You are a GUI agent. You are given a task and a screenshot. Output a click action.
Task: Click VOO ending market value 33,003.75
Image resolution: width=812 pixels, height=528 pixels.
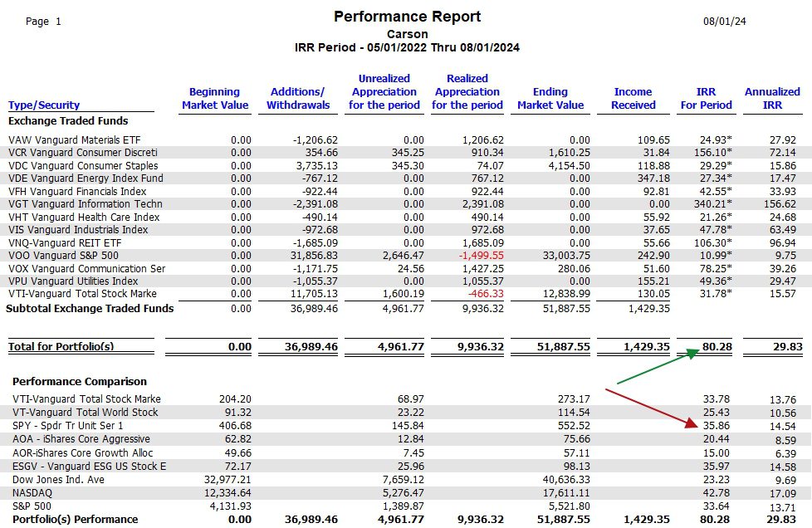566,255
